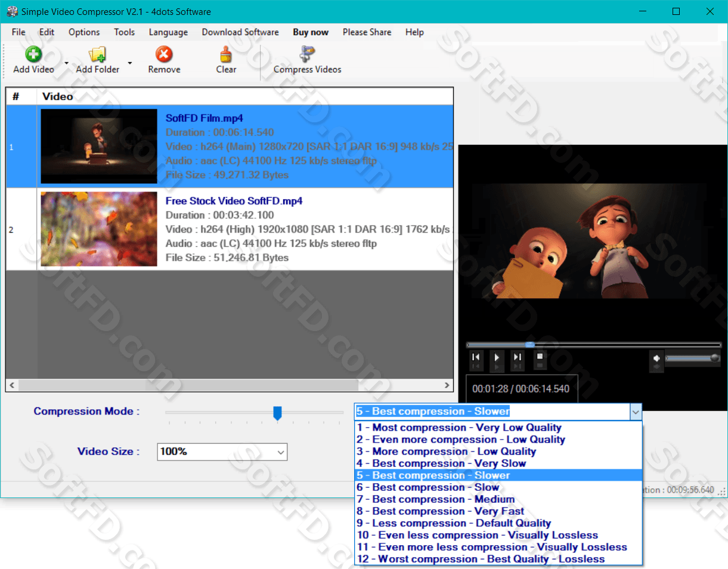
Task: Click the file name 'SoftFD Film.mp4'
Action: click(x=205, y=118)
